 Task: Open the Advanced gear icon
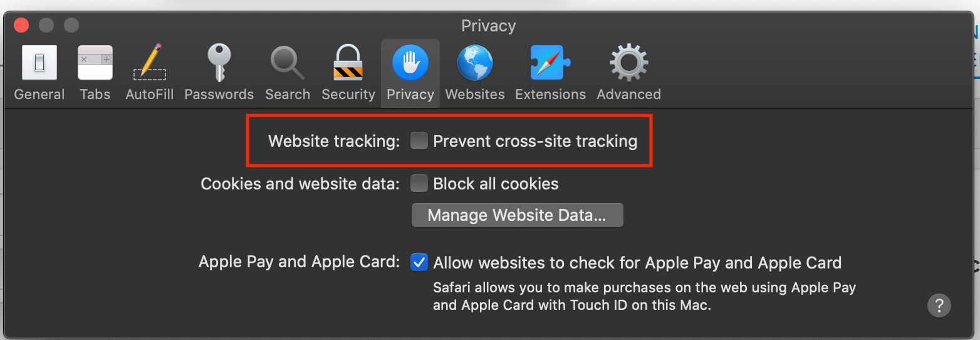[629, 63]
